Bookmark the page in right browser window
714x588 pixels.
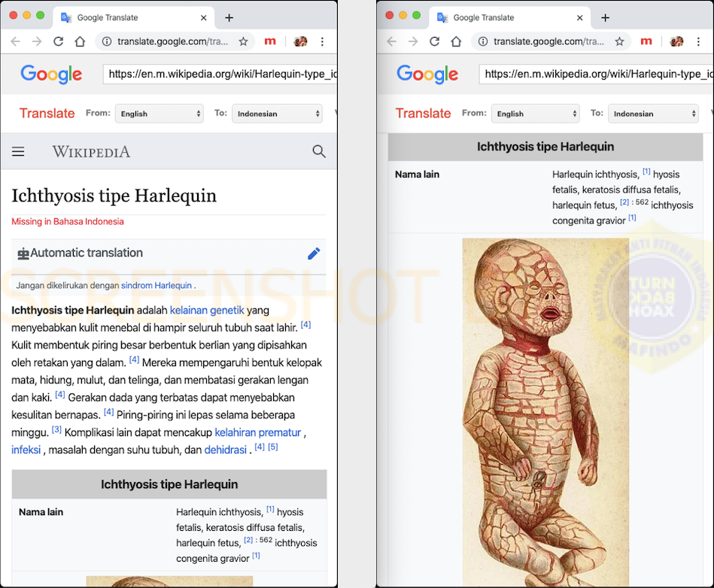coord(620,41)
